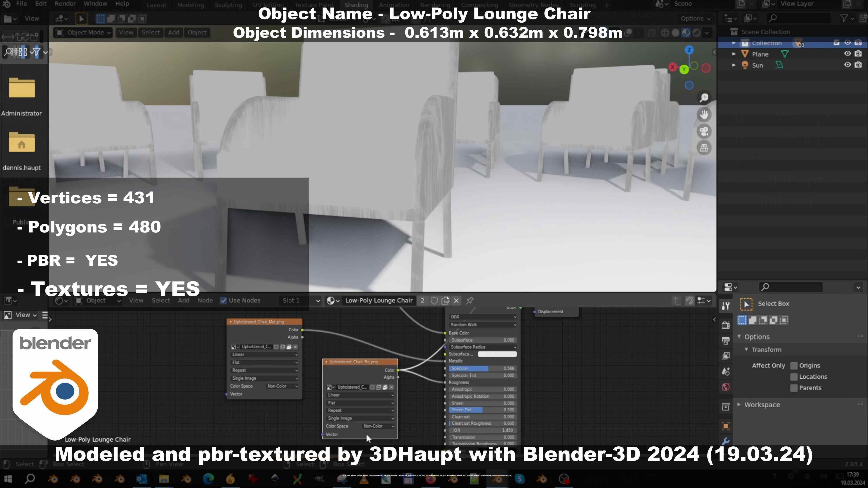This screenshot has width=868, height=488.
Task: Click fake user shield icon for material
Action: tap(434, 300)
